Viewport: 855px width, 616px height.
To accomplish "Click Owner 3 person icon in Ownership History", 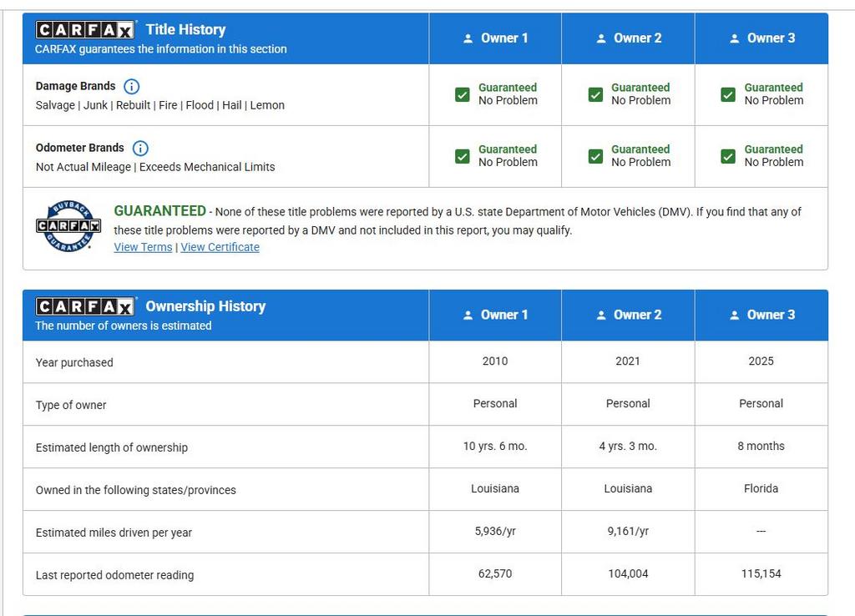I will 735,315.
